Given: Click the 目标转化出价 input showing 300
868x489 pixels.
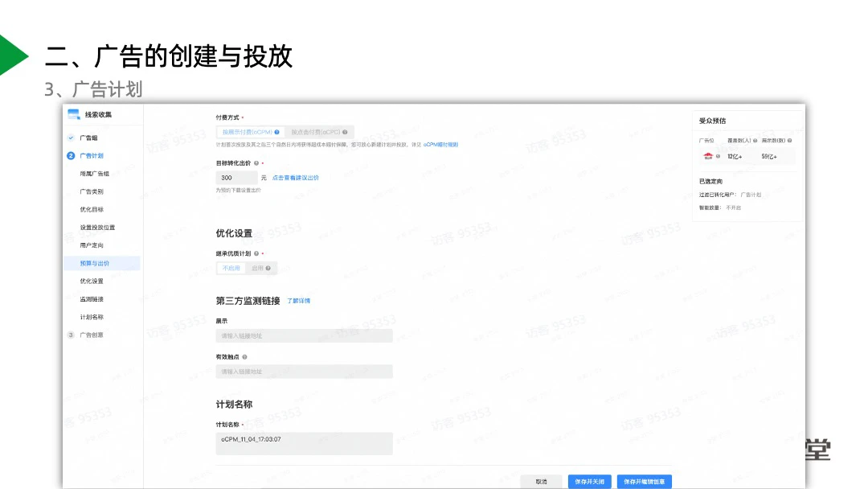Looking at the screenshot, I should pyautogui.click(x=236, y=178).
